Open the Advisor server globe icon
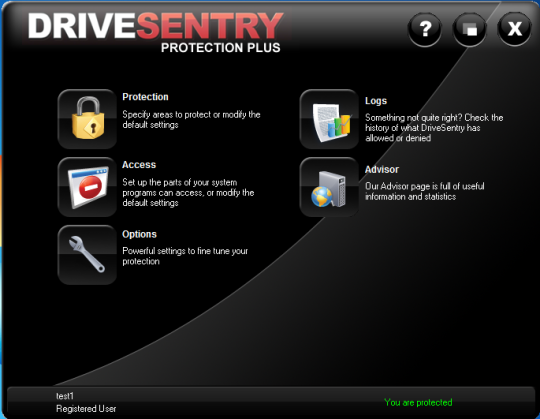This screenshot has height=419, width=540. (x=329, y=187)
